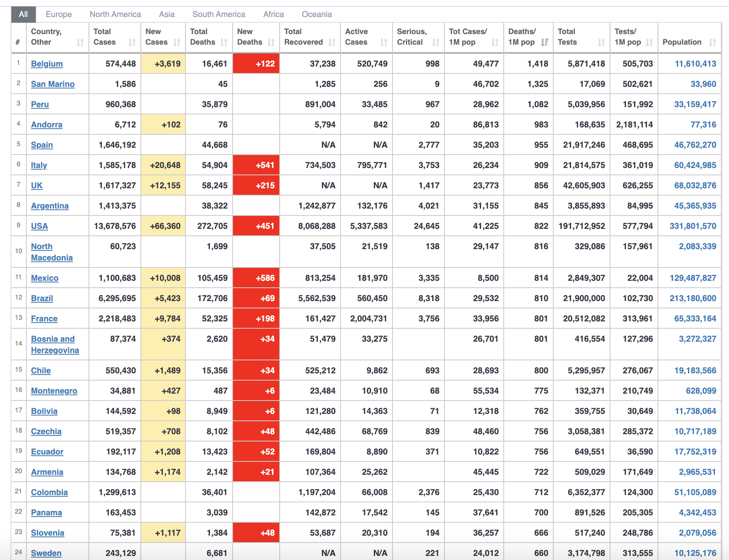Sort by Population using sort arrows
Viewport: 729px width, 560px height.
712,42
